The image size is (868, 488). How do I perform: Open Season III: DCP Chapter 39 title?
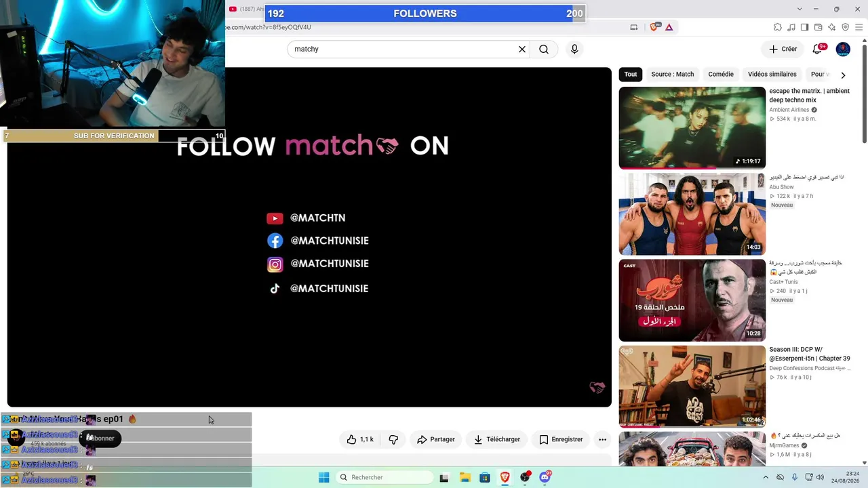810,354
